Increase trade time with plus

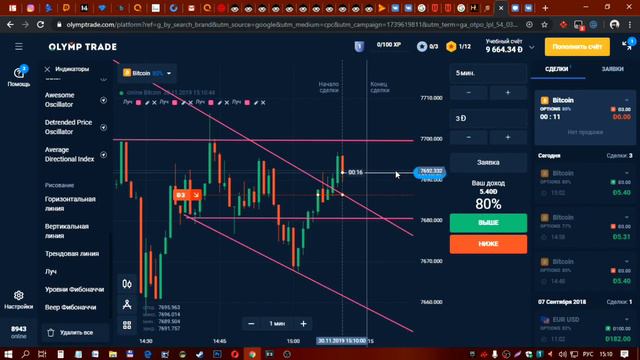(x=508, y=93)
